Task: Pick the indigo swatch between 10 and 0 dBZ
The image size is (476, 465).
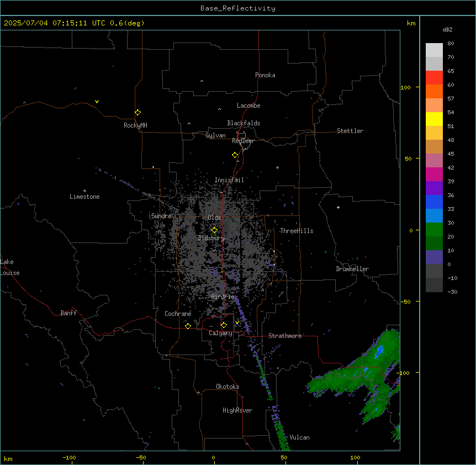Action: (434, 257)
